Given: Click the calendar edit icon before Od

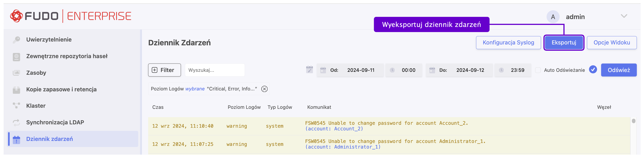Looking at the screenshot, I should (309, 70).
